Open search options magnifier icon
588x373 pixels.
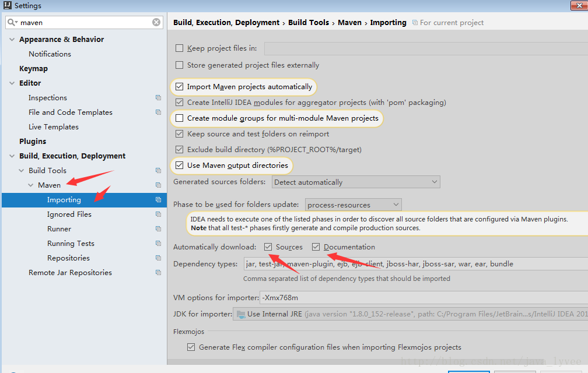tap(12, 23)
